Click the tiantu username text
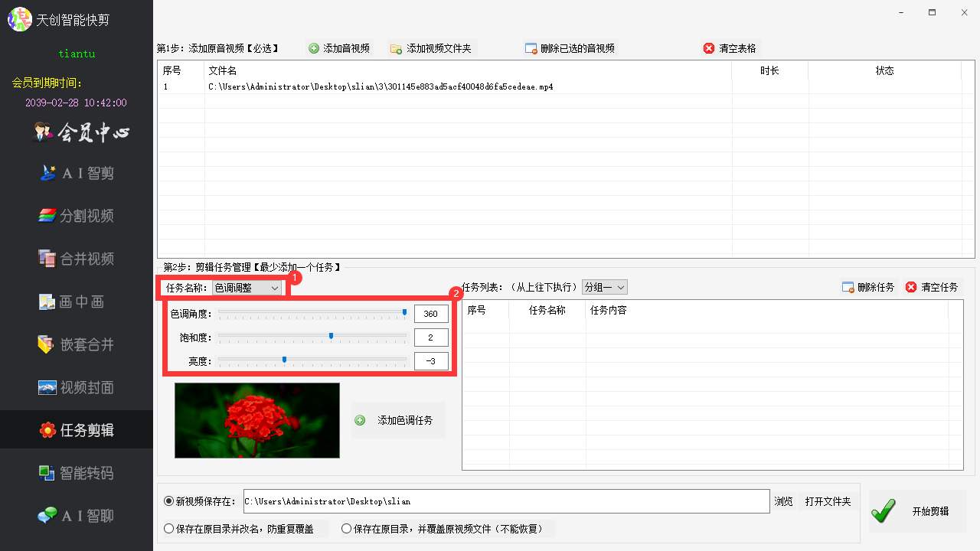This screenshot has height=551, width=980. 77,54
